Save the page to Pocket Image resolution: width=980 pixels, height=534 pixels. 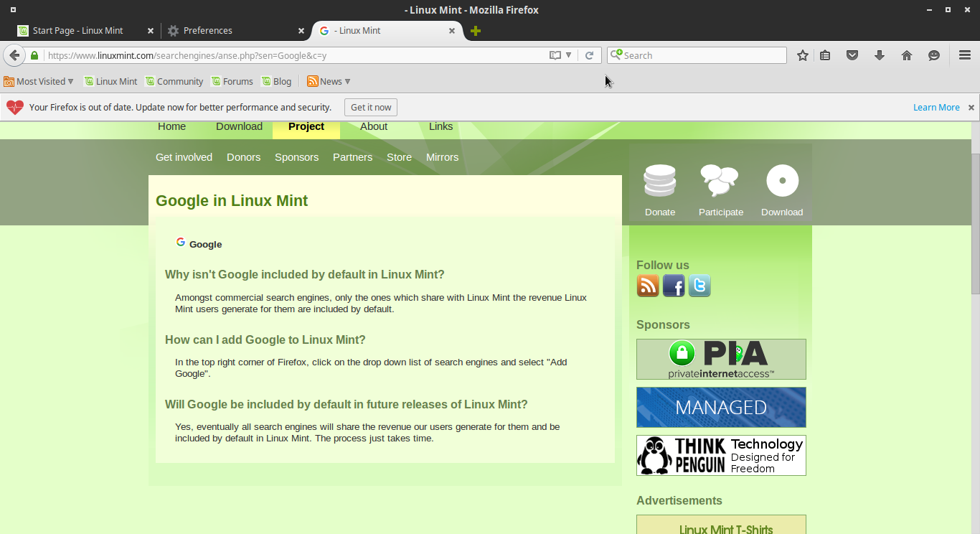(x=852, y=55)
